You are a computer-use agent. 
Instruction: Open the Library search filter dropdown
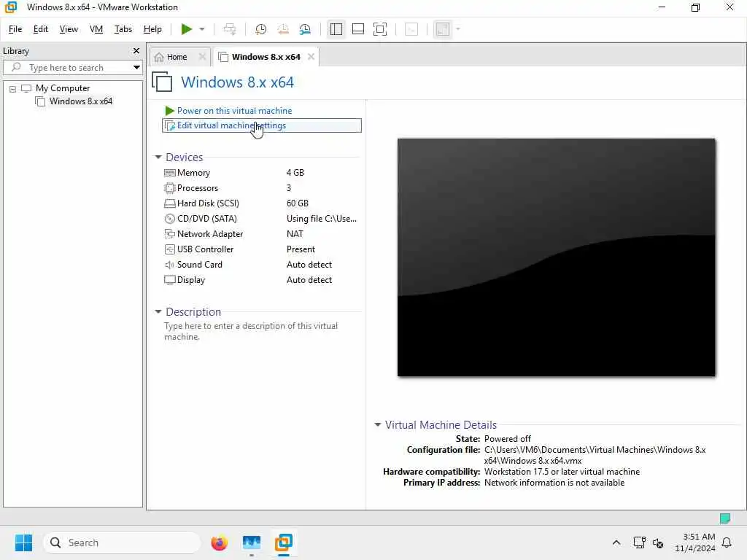point(136,67)
